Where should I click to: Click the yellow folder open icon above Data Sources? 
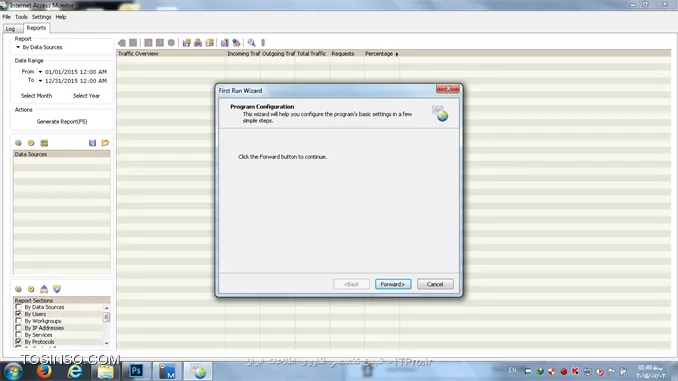tap(105, 143)
